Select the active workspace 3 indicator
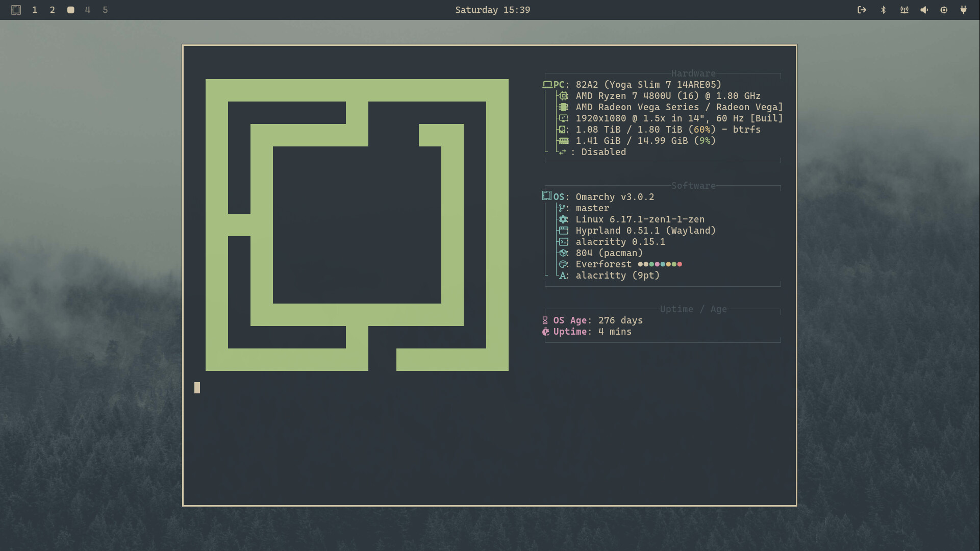 [x=70, y=10]
